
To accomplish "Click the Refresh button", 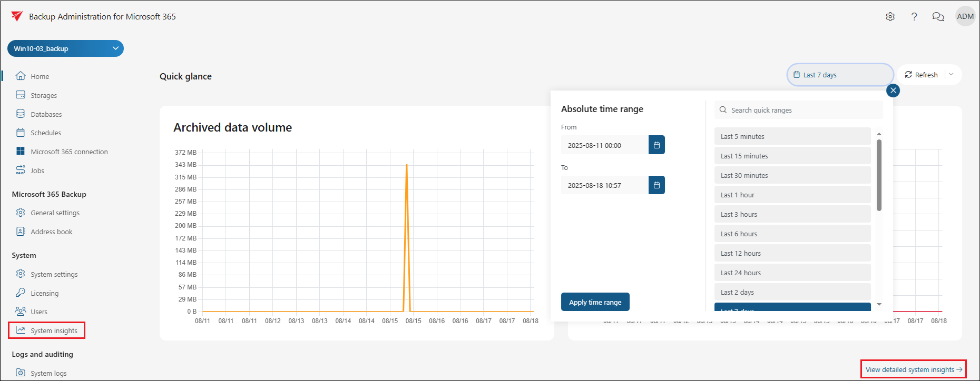I will pos(922,75).
